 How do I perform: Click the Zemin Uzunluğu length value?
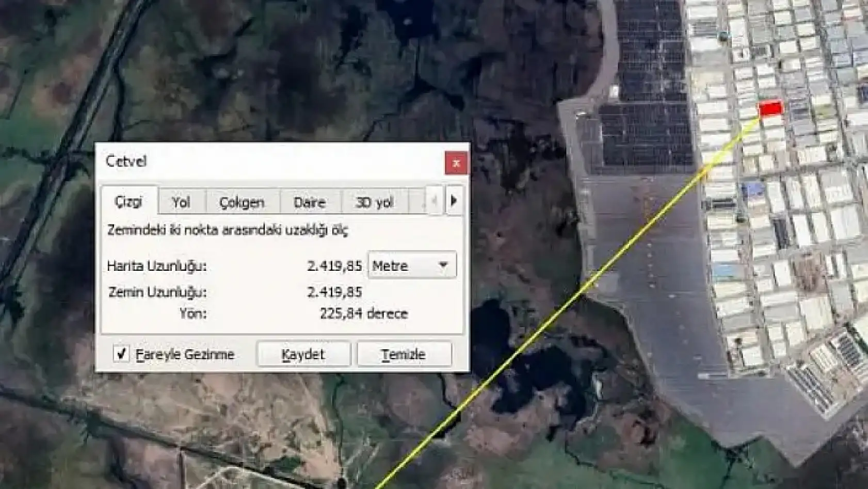tap(334, 292)
